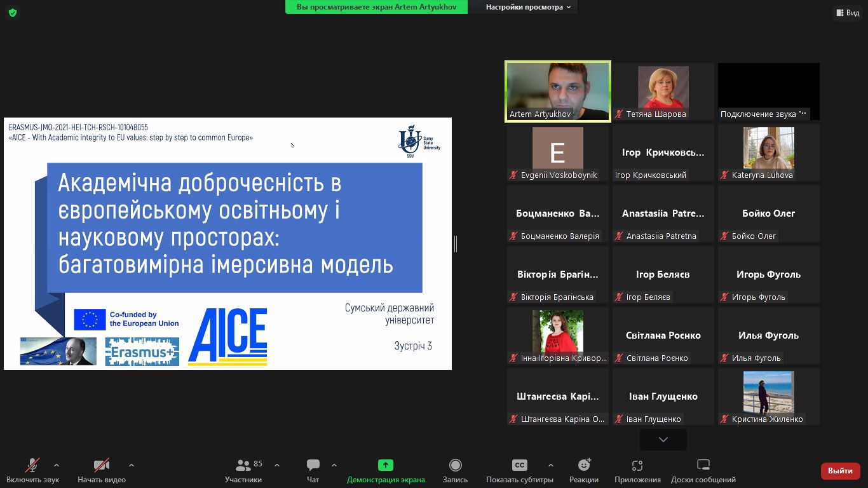This screenshot has width=868, height=488.
Task: Start Демонстрация экрана screen sharing
Action: tap(386, 471)
